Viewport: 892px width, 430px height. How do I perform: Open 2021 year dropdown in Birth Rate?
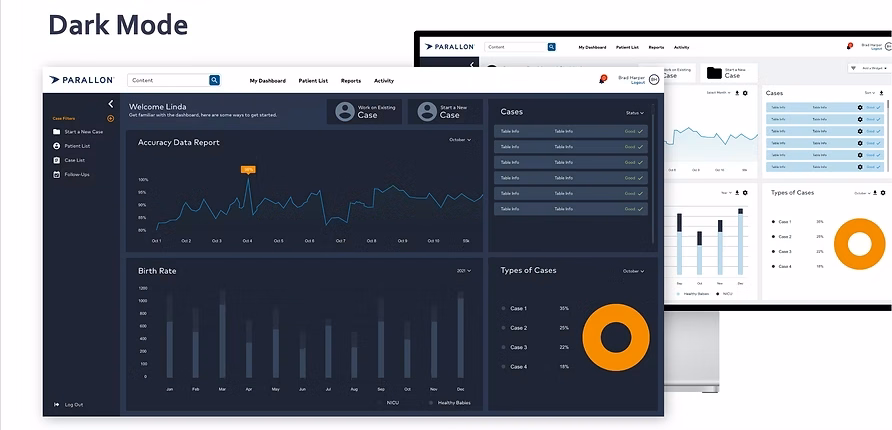coord(464,271)
